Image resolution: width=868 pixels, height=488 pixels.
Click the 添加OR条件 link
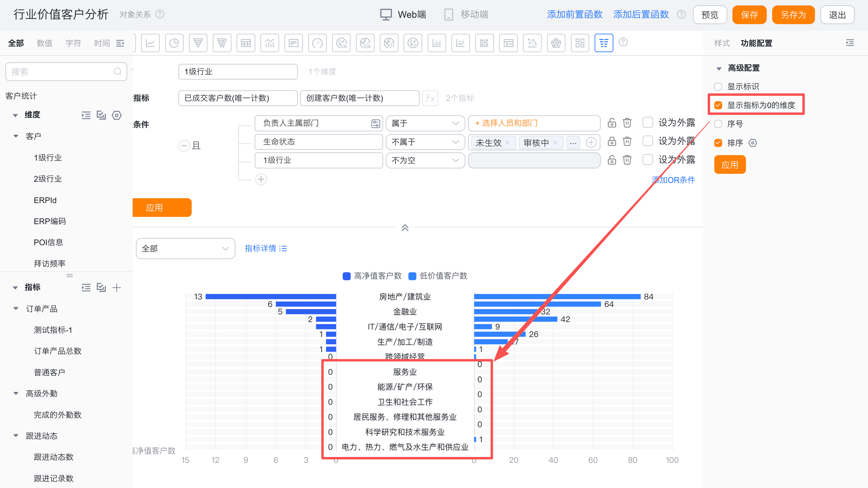(x=673, y=180)
